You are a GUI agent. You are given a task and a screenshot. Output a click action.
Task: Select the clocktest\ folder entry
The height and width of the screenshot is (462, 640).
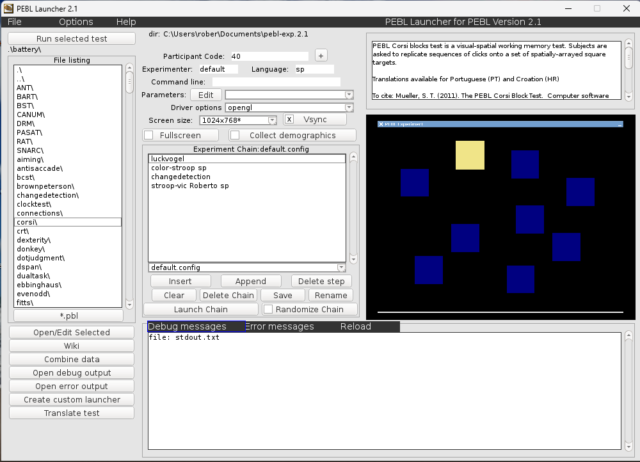click(x=68, y=204)
